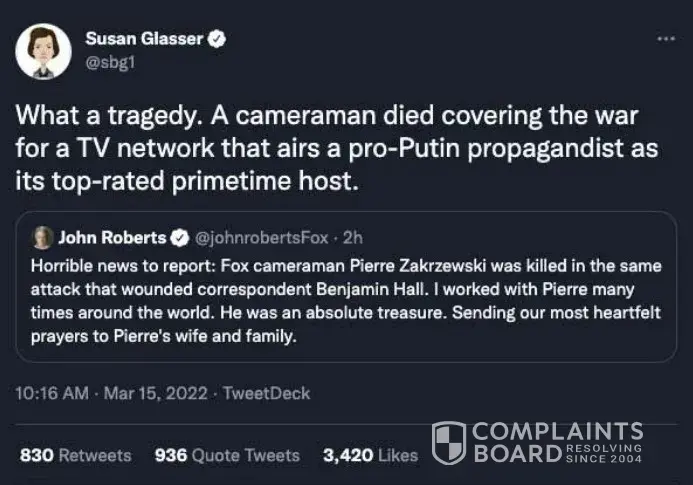This screenshot has width=693, height=485.
Task: View the 830 Retweets list
Action: pos(76,455)
